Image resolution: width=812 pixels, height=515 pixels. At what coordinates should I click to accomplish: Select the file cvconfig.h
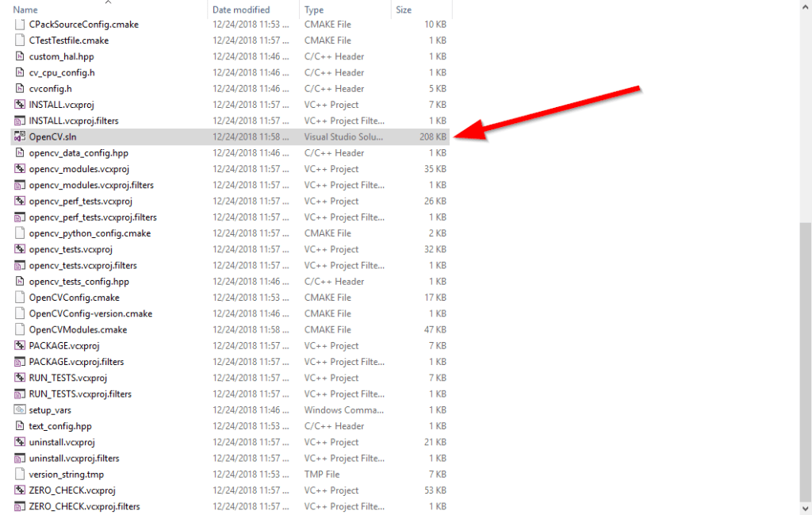[x=50, y=89]
